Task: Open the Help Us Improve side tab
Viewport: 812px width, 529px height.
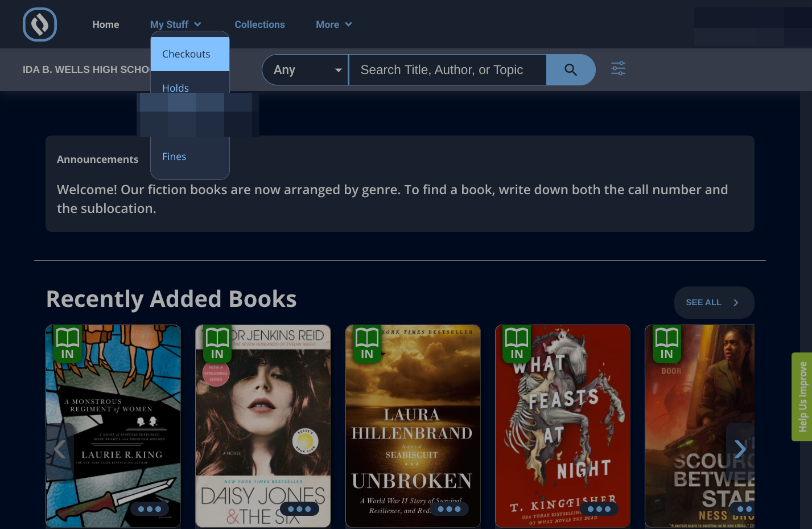Action: coord(802,397)
